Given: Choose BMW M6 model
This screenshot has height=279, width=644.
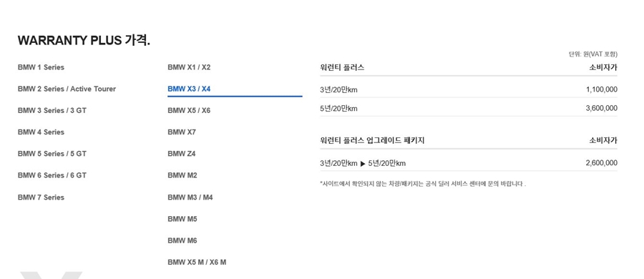Looking at the screenshot, I should pyautogui.click(x=182, y=241).
